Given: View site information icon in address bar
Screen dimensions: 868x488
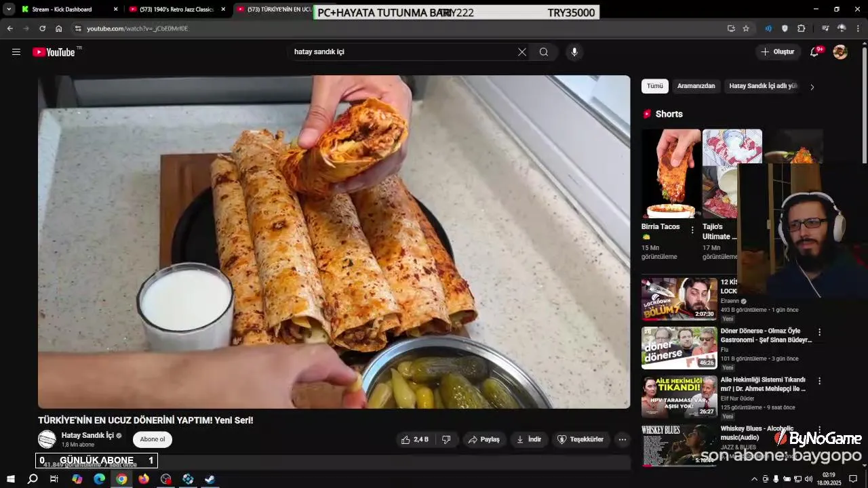Looking at the screenshot, I should (x=78, y=28).
